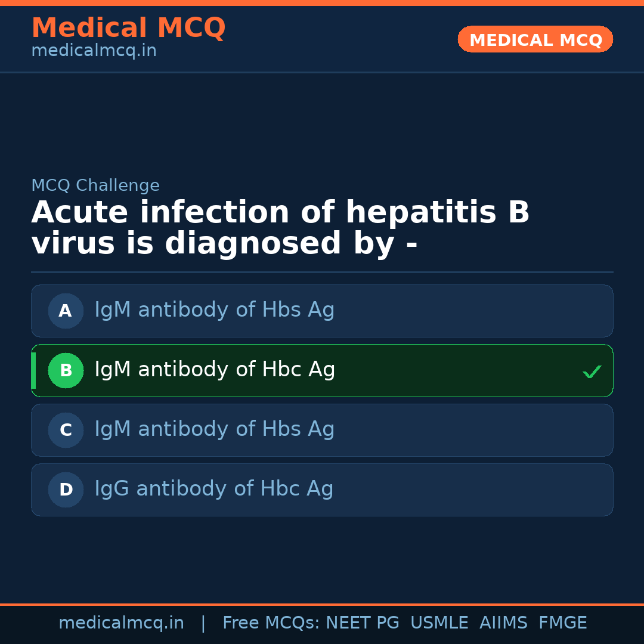Click the circled letter C badge
The height and width of the screenshot is (644, 644).
click(x=66, y=430)
